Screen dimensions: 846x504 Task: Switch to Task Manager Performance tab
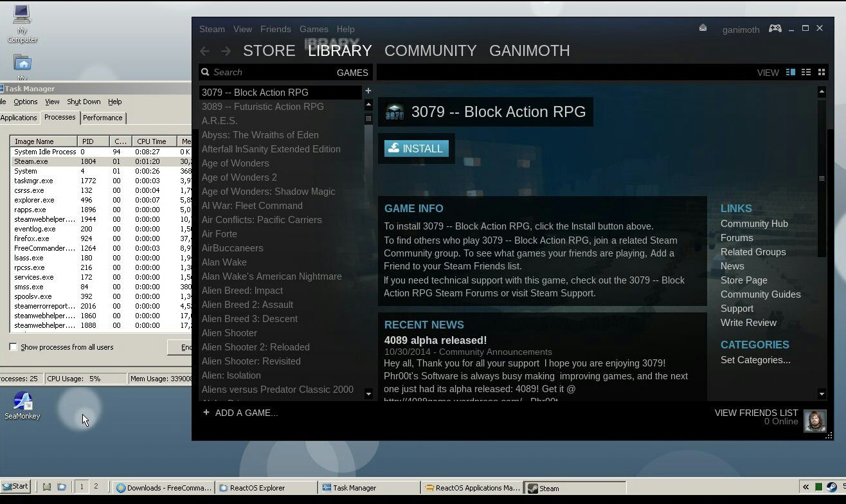tap(103, 118)
